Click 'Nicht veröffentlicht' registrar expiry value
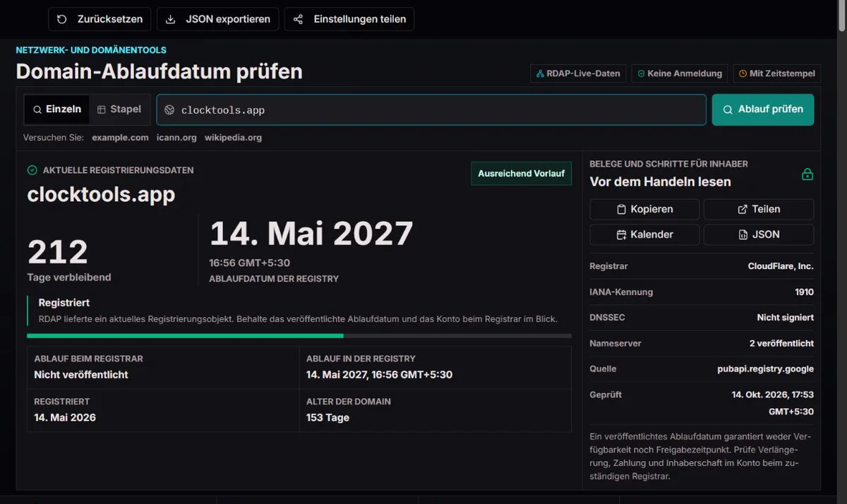Screen dimensions: 847x504 point(81,375)
